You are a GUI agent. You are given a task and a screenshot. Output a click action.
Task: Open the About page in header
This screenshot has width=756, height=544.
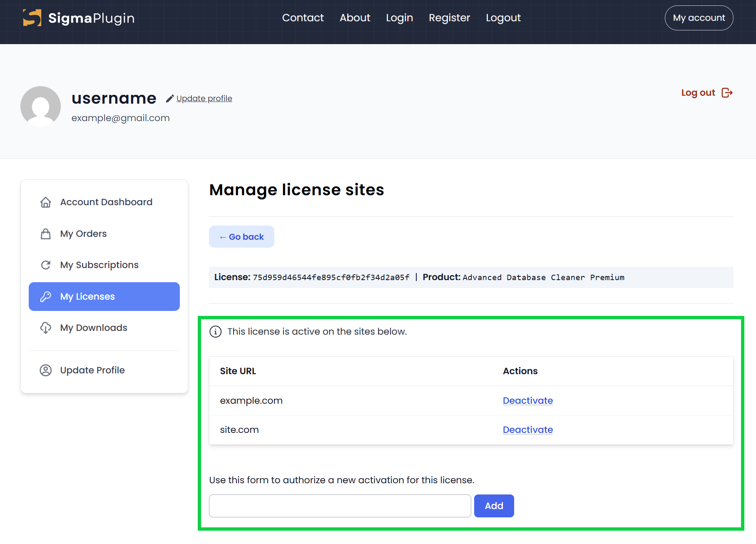click(355, 18)
